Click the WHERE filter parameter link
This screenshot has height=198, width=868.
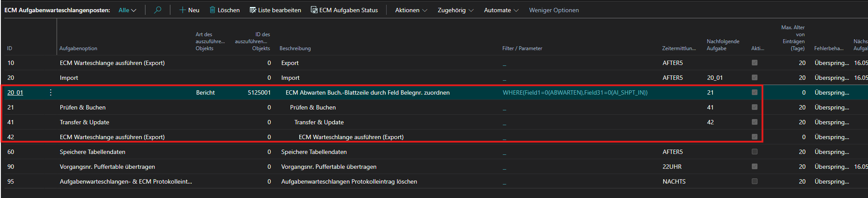point(575,92)
